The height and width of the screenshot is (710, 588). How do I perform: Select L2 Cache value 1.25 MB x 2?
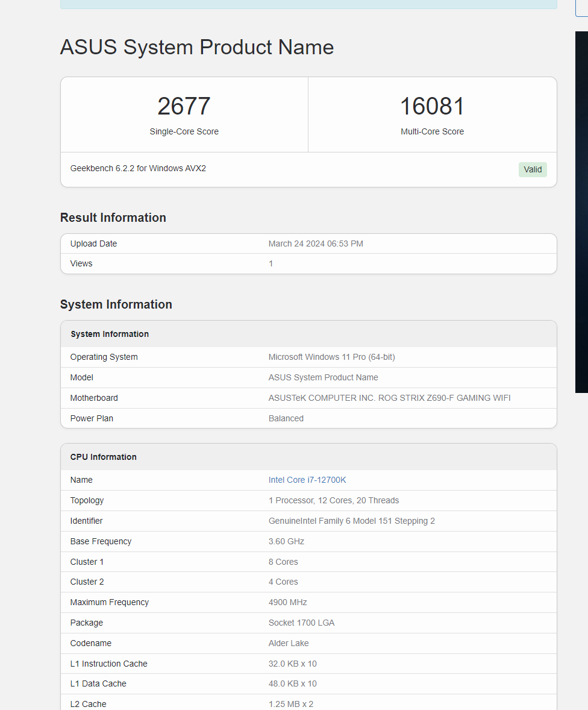click(290, 704)
